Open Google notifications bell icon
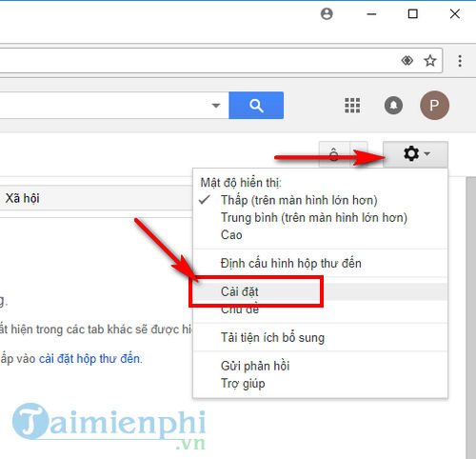Image resolution: width=476 pixels, height=459 pixels. click(x=393, y=106)
